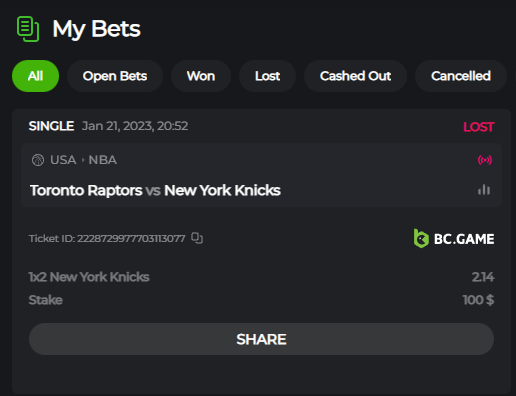Copy the Ticket ID with copy icon

[197, 238]
